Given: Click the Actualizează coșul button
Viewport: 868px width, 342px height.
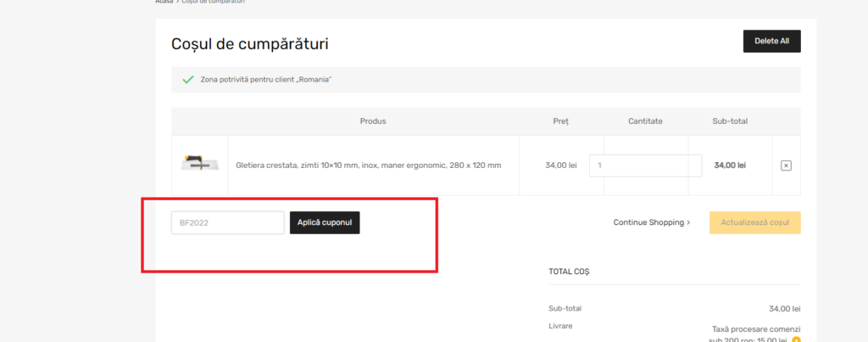Looking at the screenshot, I should (x=754, y=222).
